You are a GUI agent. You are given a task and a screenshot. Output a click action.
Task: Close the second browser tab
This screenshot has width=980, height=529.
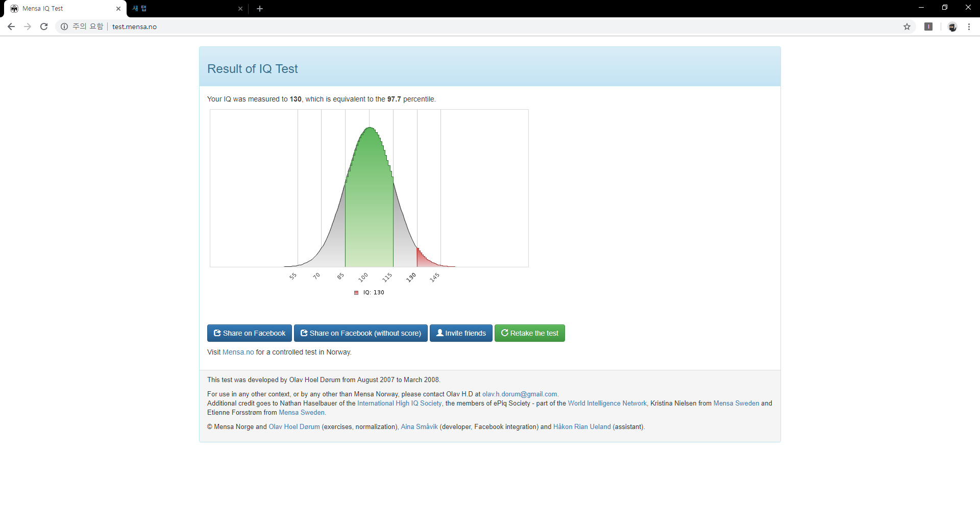tap(240, 9)
